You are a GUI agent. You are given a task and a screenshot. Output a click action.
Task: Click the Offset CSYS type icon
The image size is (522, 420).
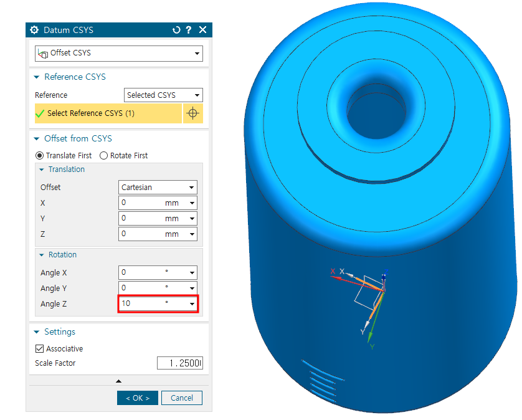click(x=43, y=54)
